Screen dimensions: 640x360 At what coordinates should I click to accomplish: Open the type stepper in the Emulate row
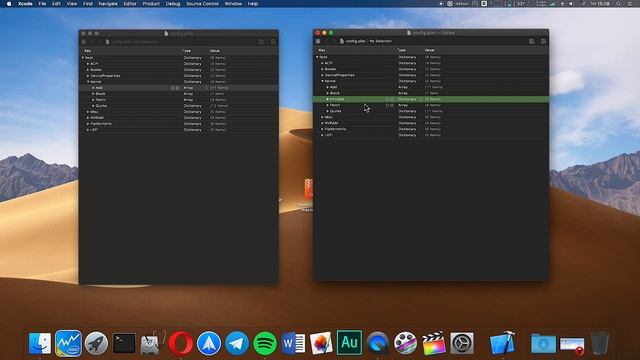tap(421, 99)
